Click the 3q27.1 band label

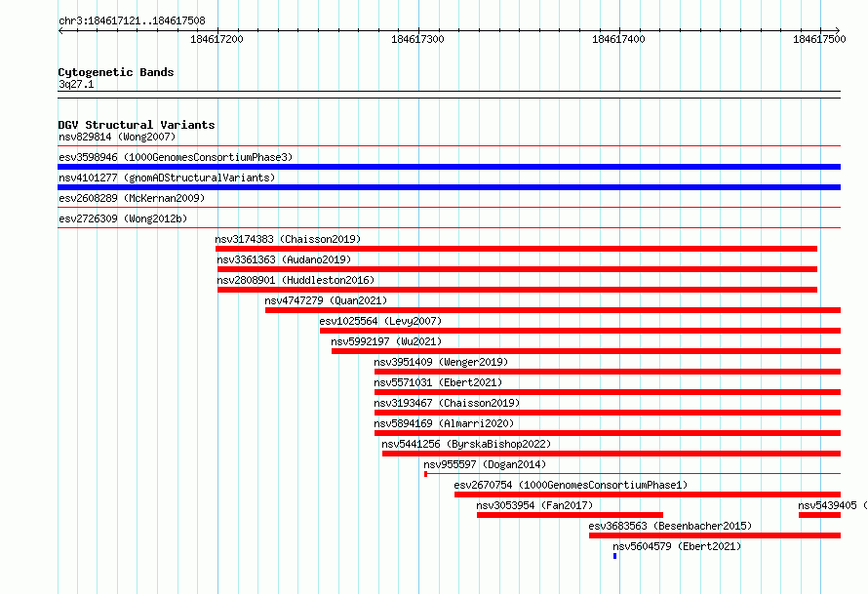[76, 84]
